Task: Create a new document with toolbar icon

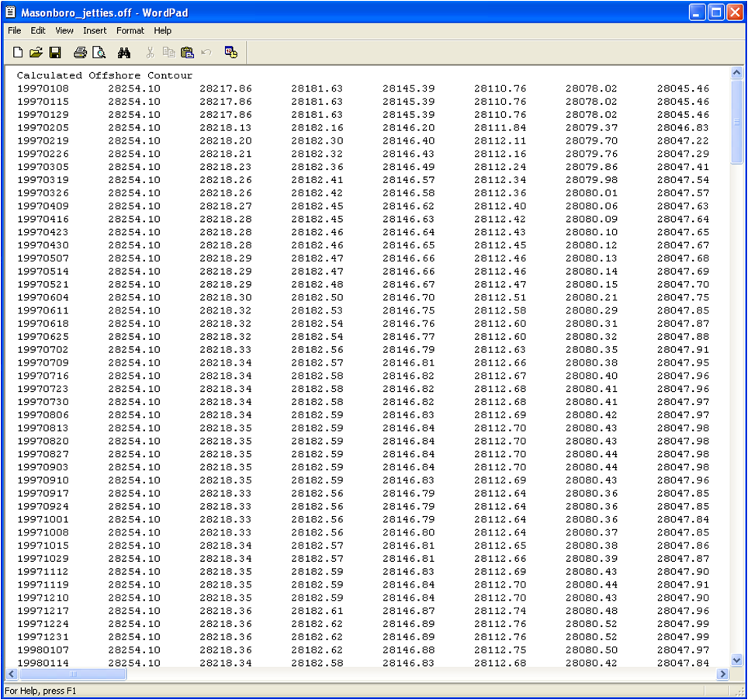Action: [x=18, y=53]
